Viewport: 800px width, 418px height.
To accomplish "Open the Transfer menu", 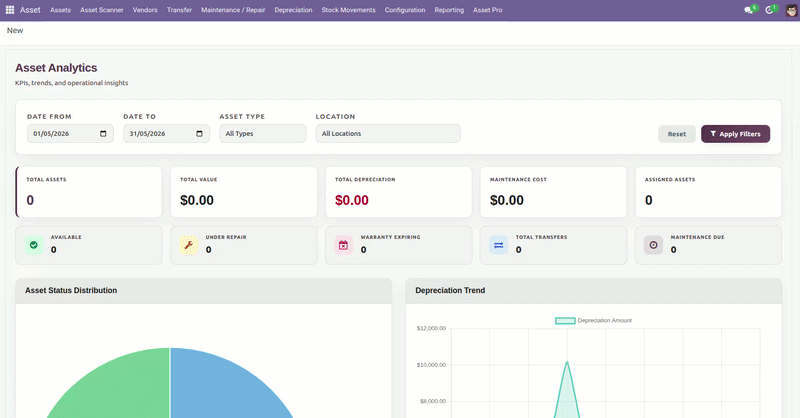I will click(179, 10).
